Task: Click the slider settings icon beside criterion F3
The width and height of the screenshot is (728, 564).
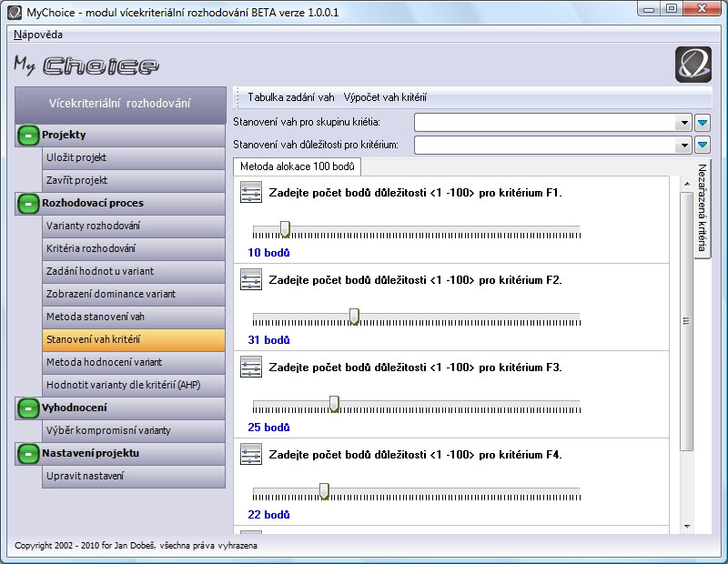Action: 251,367
